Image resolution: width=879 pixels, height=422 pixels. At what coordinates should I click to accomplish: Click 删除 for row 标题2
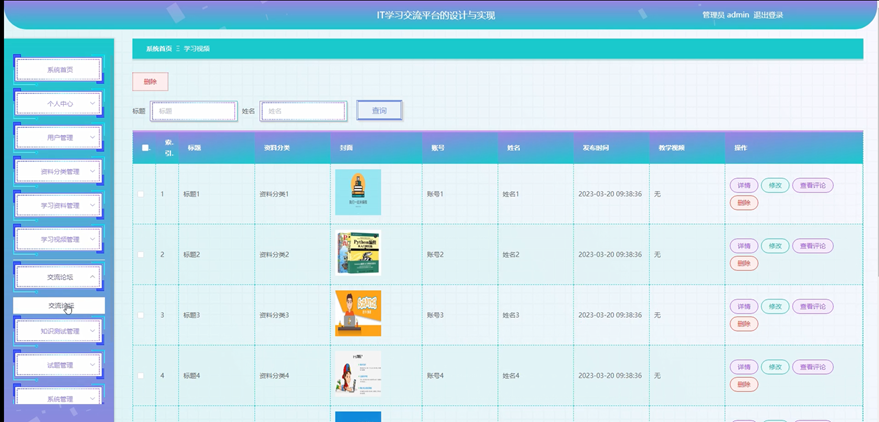coord(744,263)
